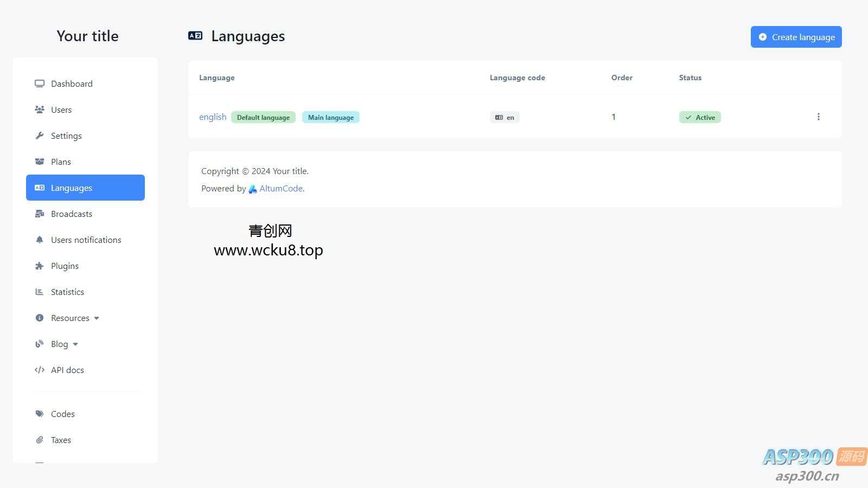Open Statistics via the chart icon
This screenshot has width=868, height=488.
click(40, 292)
